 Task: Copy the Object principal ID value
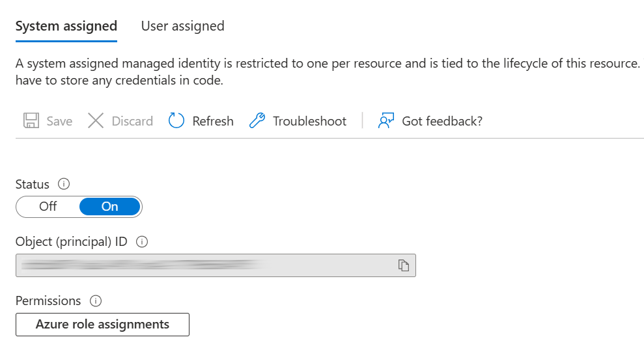tap(403, 265)
